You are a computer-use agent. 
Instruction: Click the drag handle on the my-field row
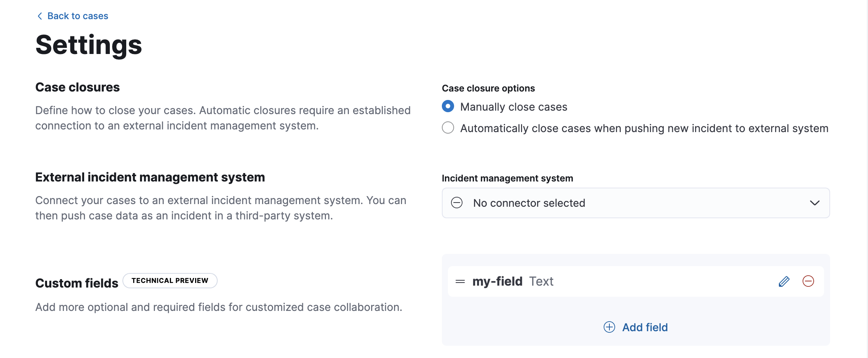click(x=461, y=281)
